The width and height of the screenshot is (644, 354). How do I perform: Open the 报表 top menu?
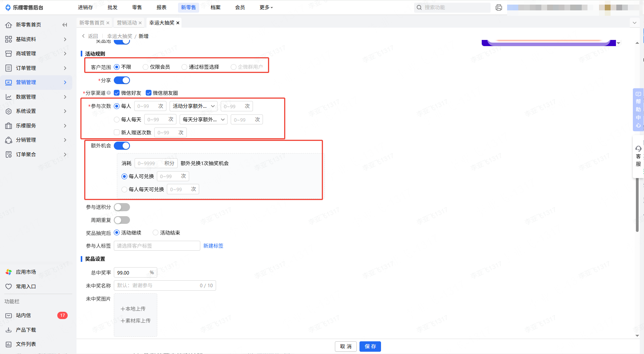tap(161, 7)
